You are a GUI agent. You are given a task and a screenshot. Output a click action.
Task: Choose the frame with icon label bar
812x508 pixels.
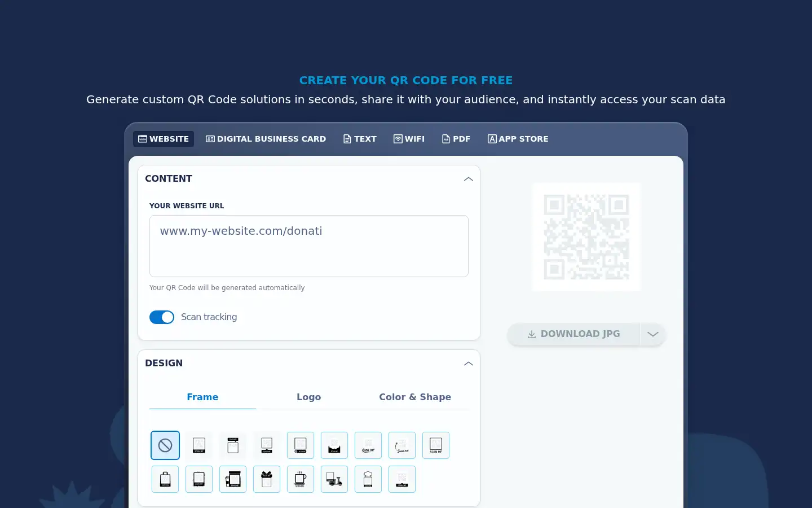click(x=301, y=445)
